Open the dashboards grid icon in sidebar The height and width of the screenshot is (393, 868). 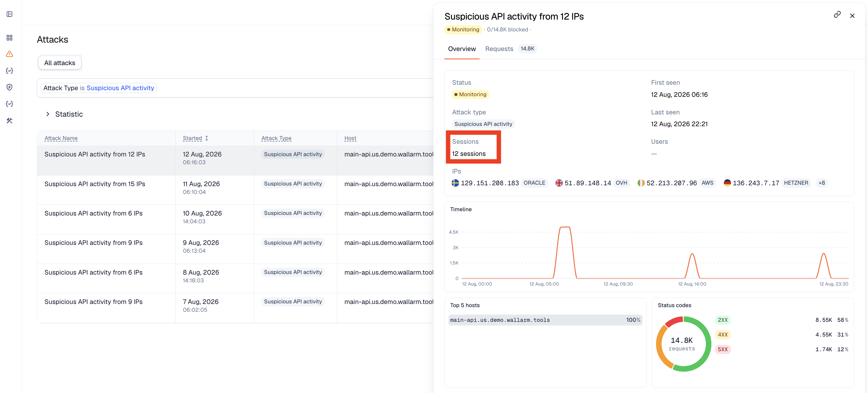click(10, 37)
